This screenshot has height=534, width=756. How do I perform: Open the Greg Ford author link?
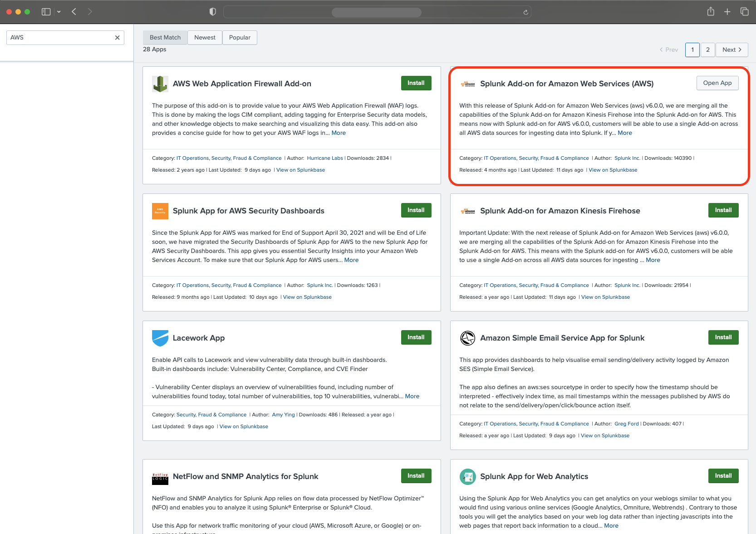coord(627,424)
